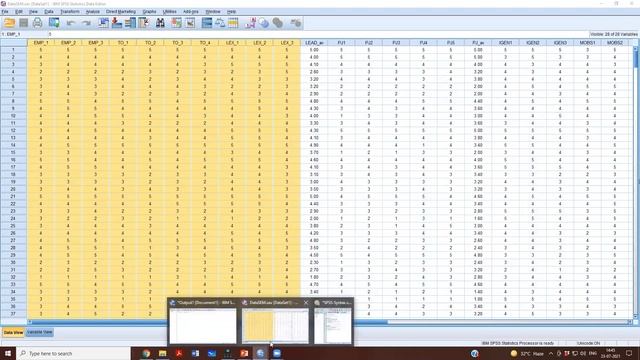Select row number 25 header

[13, 225]
